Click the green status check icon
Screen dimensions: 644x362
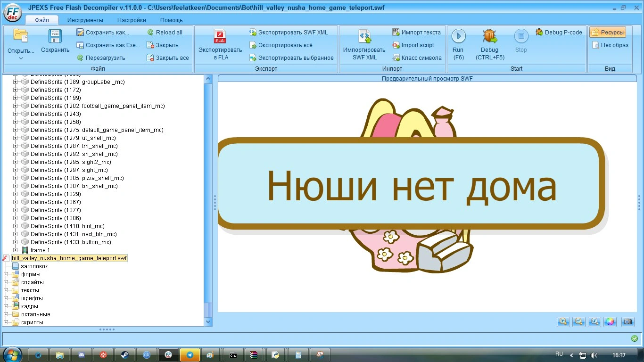pyautogui.click(x=635, y=338)
